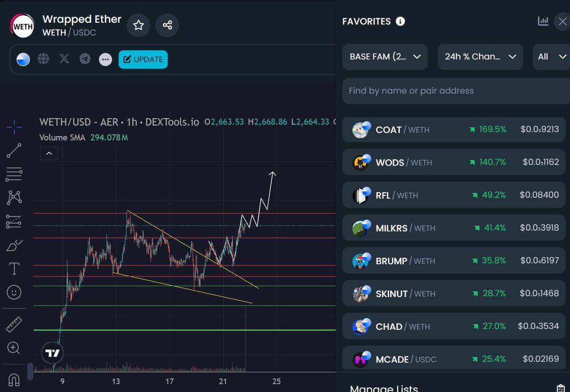Open the Base chain explorer icon
Screen dimensions: 570x392
(23, 59)
